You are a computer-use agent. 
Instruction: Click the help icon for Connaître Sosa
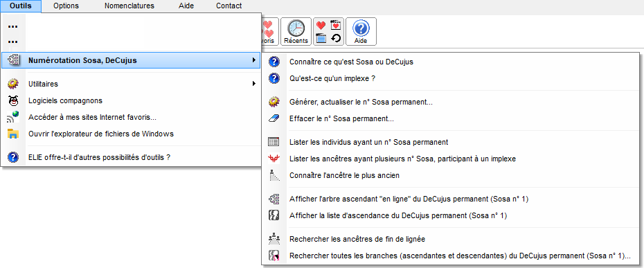pos(274,62)
